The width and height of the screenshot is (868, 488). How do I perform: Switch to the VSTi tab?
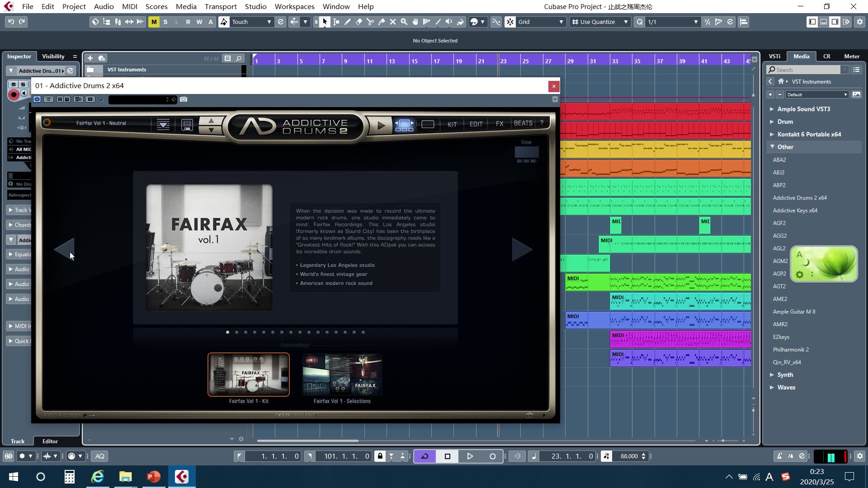[774, 56]
